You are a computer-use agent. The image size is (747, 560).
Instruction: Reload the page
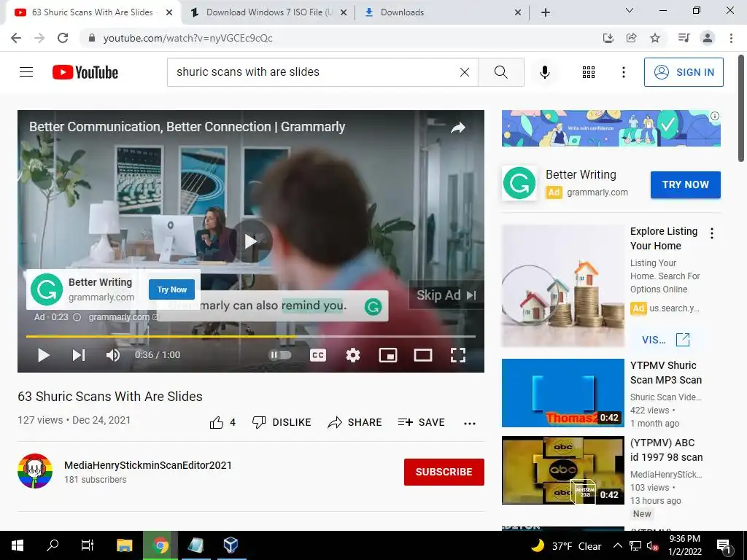[x=63, y=38]
